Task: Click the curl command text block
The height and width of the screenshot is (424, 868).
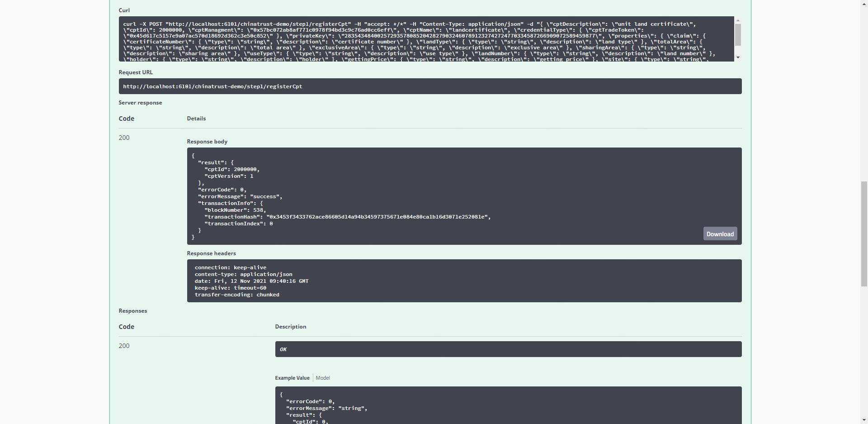Action: coord(426,39)
